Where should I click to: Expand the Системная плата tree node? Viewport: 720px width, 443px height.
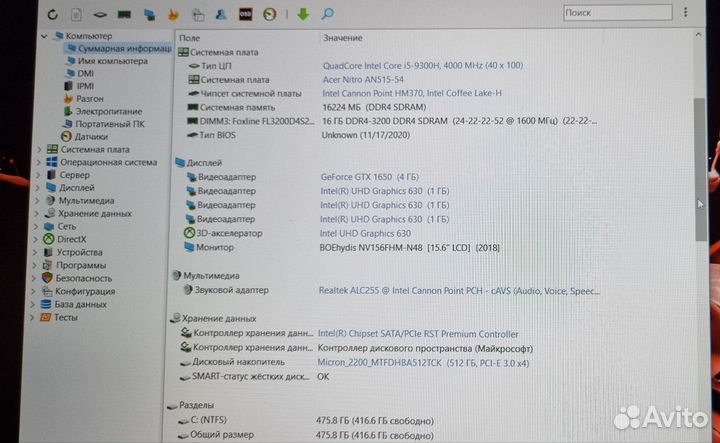39,149
